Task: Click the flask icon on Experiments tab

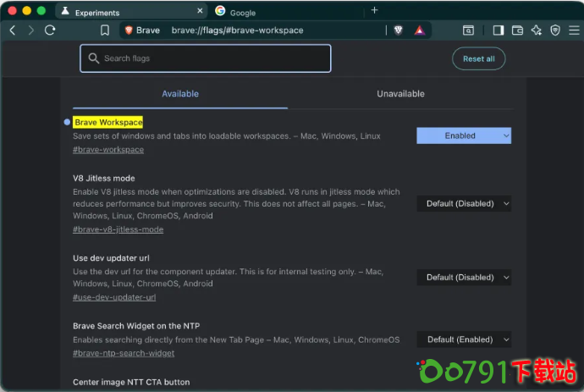Action: (x=65, y=11)
